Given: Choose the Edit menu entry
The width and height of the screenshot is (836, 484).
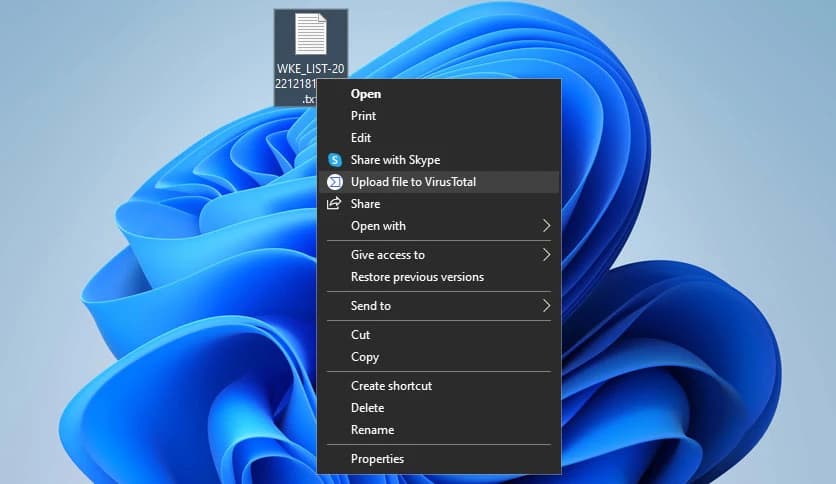Looking at the screenshot, I should (361, 138).
